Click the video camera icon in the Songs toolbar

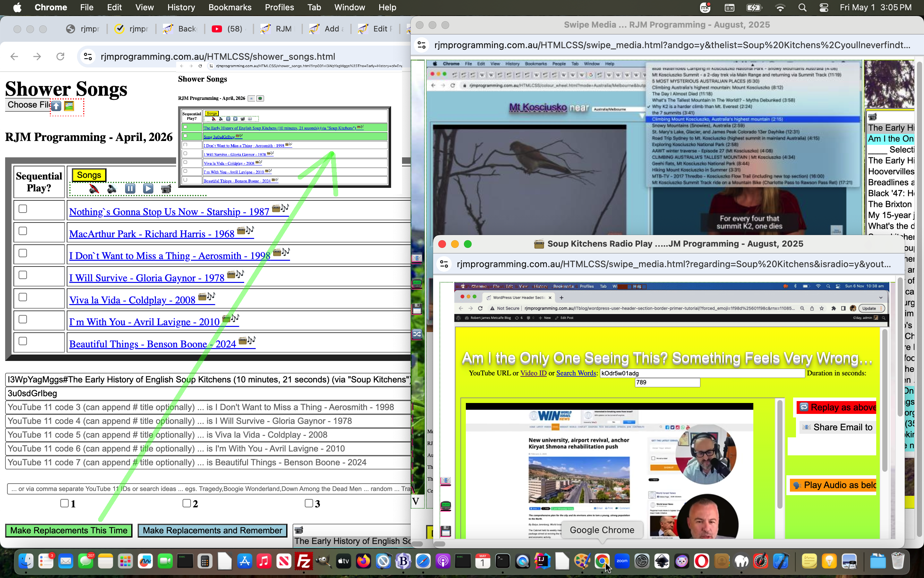pos(166,189)
